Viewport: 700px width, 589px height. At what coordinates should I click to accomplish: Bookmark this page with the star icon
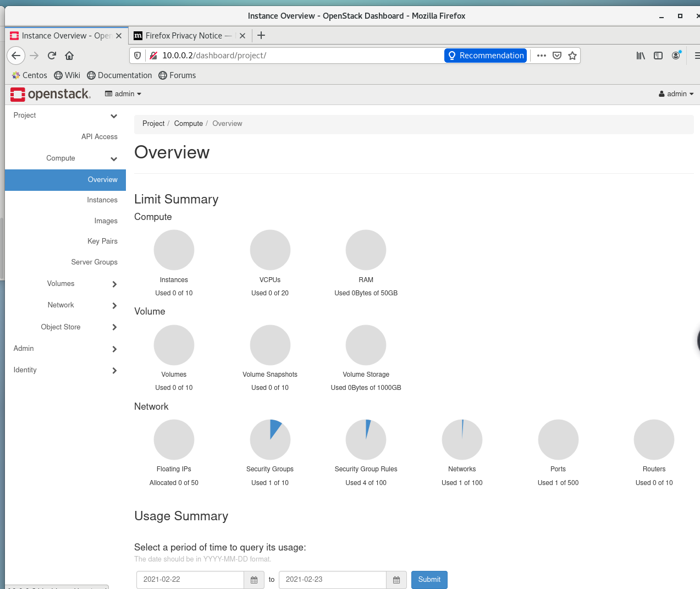click(x=572, y=56)
